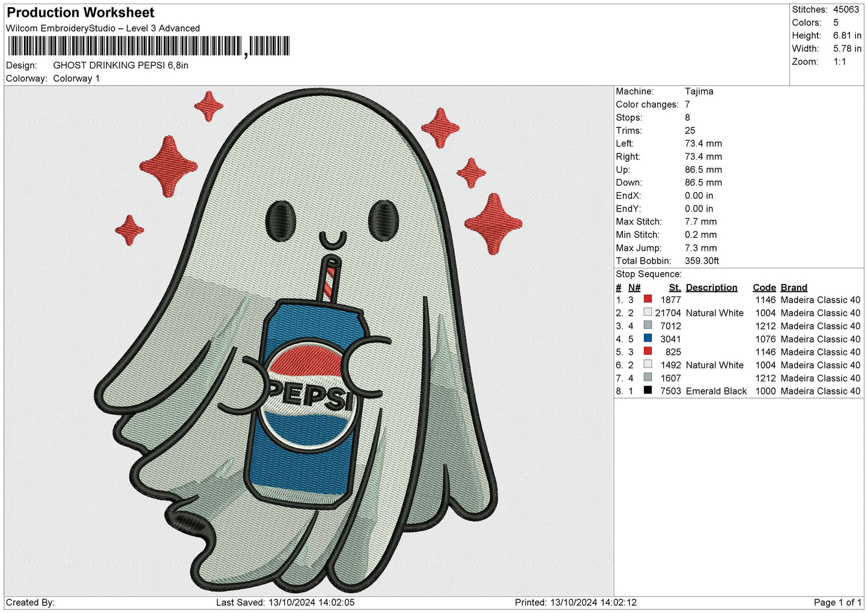Viewport: 868px width, 613px height.
Task: Click stitch count '21704' in stop row 2
Action: 668,313
